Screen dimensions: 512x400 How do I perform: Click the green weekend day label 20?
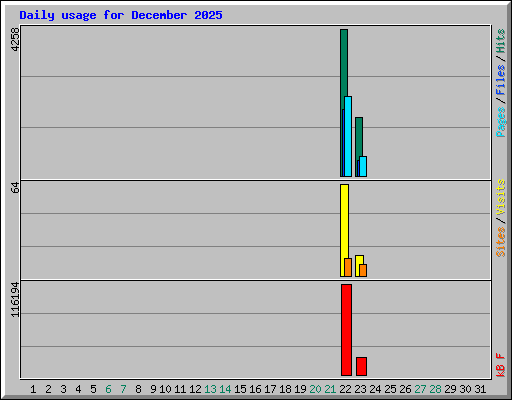pos(315,389)
